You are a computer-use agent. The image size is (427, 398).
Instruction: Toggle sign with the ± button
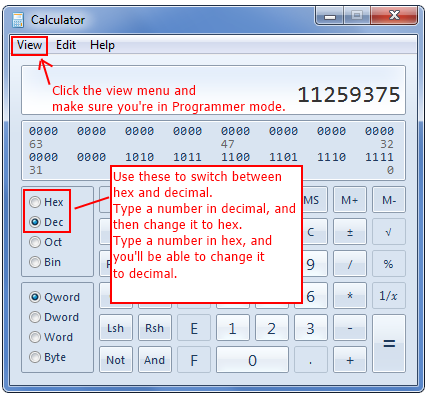click(350, 232)
